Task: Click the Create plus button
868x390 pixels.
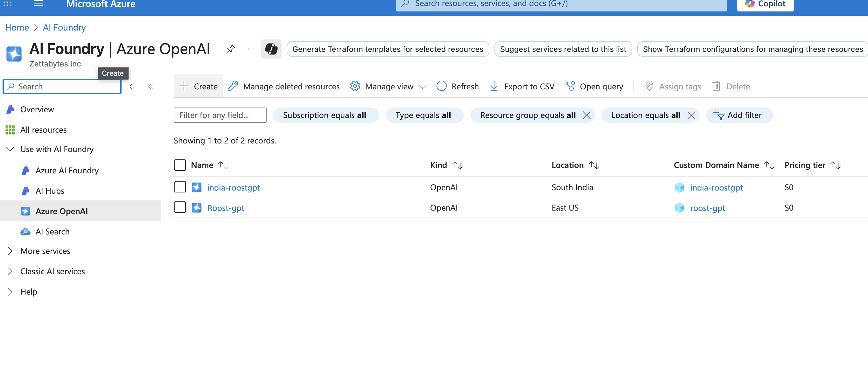Action: pyautogui.click(x=198, y=87)
